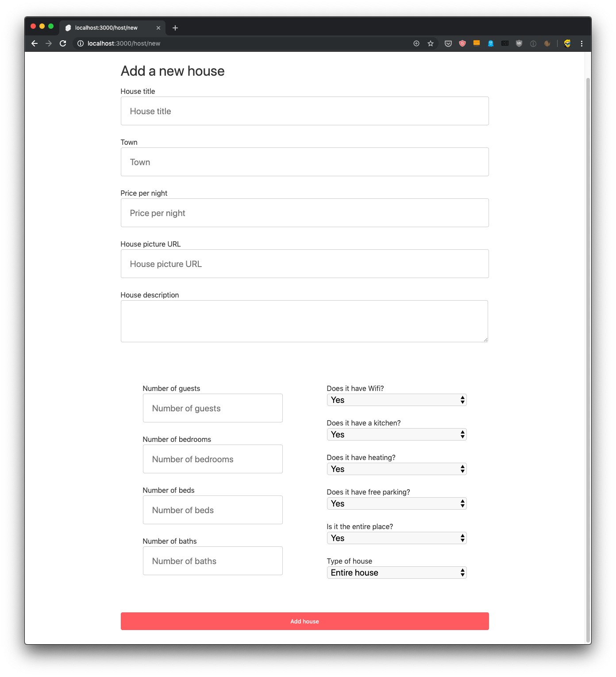Bookmark this page with the star icon
The image size is (616, 677).
tap(430, 43)
